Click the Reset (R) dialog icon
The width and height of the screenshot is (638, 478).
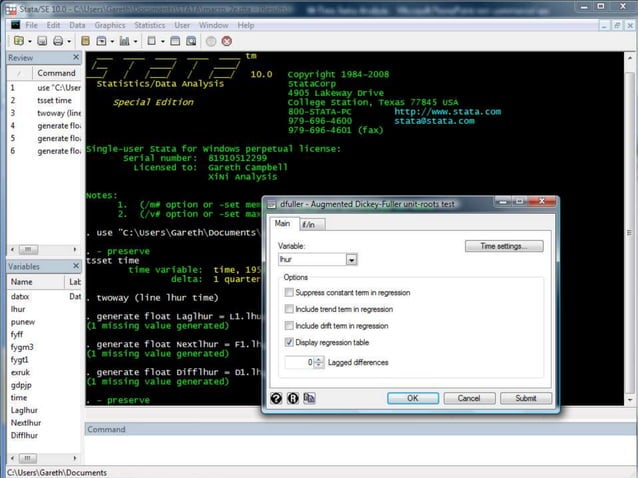point(293,398)
